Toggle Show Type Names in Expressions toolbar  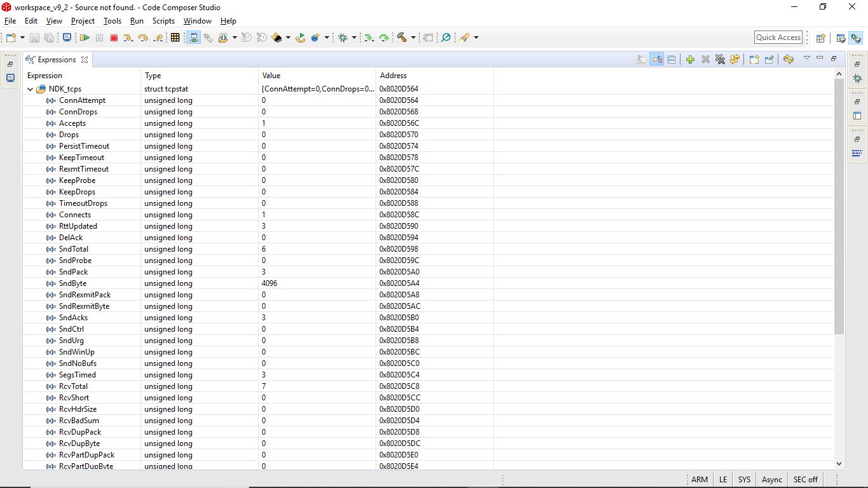click(x=642, y=59)
